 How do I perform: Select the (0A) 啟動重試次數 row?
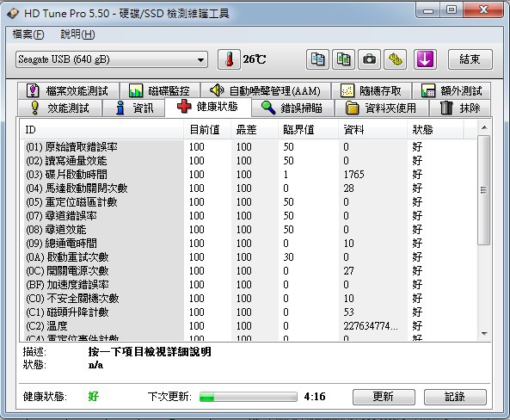coord(249,257)
